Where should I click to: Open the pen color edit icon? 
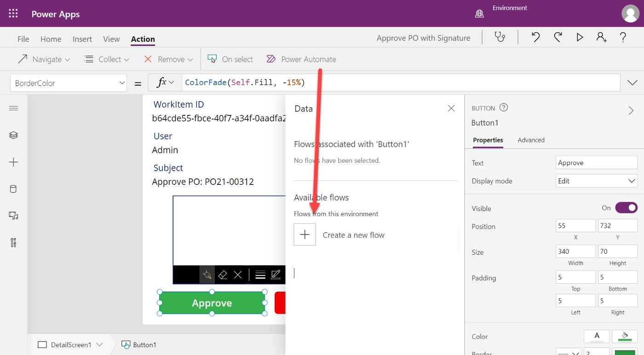point(276,275)
